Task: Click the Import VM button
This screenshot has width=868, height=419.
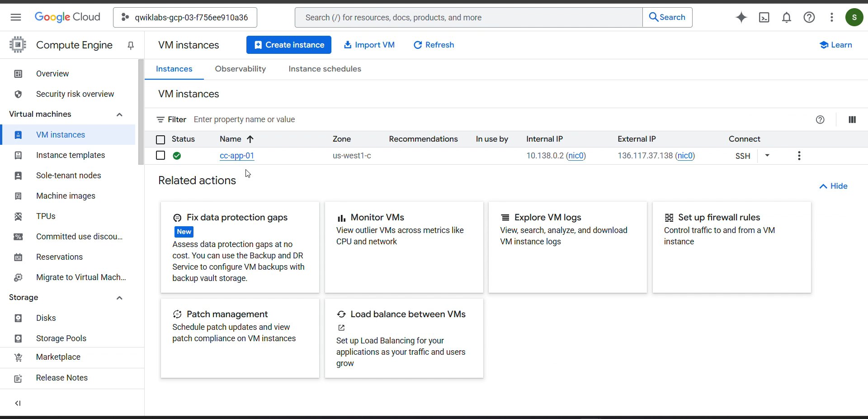Action: (369, 45)
